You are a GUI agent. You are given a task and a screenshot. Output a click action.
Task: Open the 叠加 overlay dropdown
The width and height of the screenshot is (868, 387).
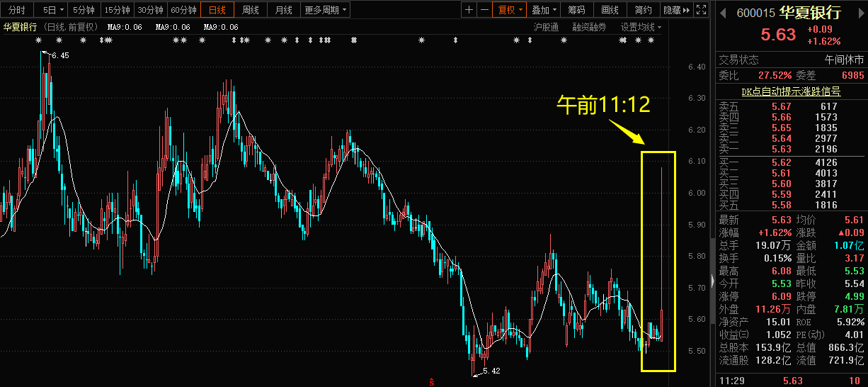click(x=544, y=10)
